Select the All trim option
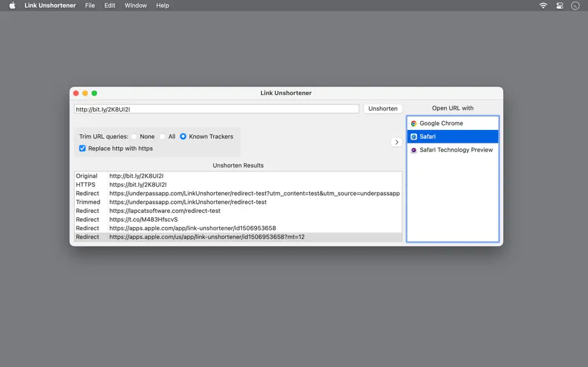The image size is (588, 367). (x=163, y=136)
